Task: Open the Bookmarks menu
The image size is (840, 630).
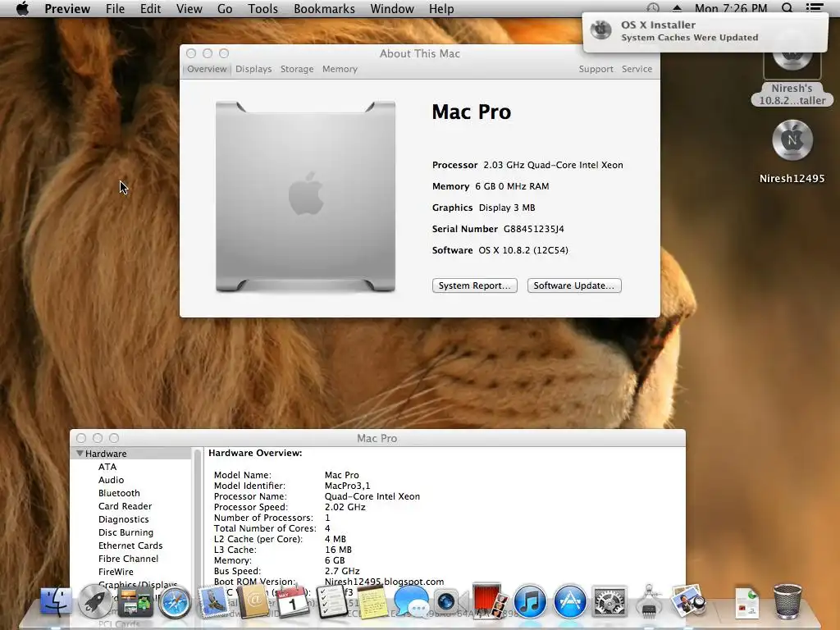Action: pos(324,8)
